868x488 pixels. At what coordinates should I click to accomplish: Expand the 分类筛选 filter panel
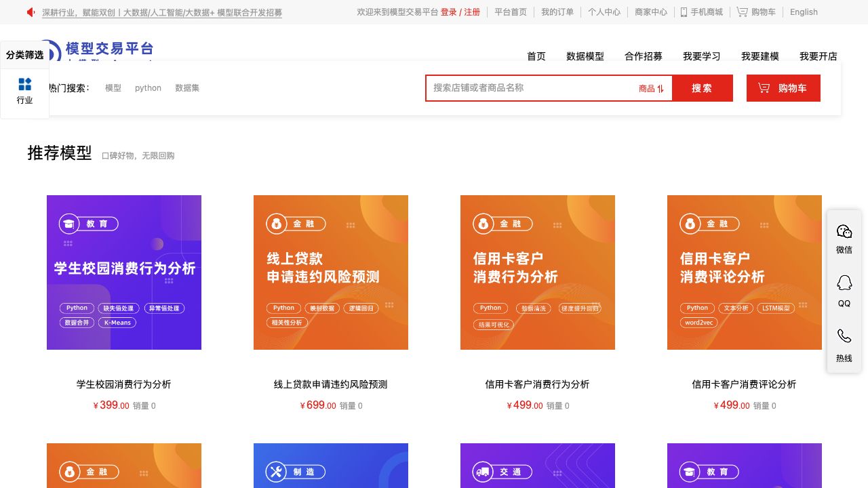(24, 55)
